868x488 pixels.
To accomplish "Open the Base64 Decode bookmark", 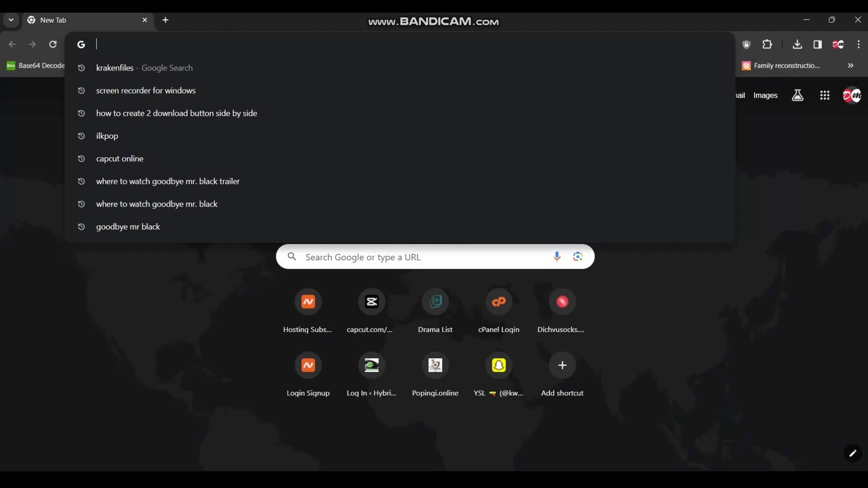I will click(35, 65).
